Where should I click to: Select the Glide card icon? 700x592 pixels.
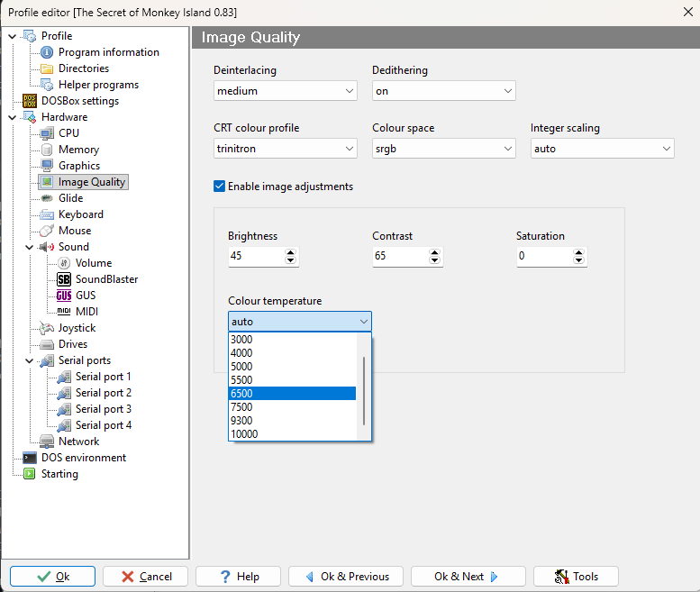pos(47,198)
